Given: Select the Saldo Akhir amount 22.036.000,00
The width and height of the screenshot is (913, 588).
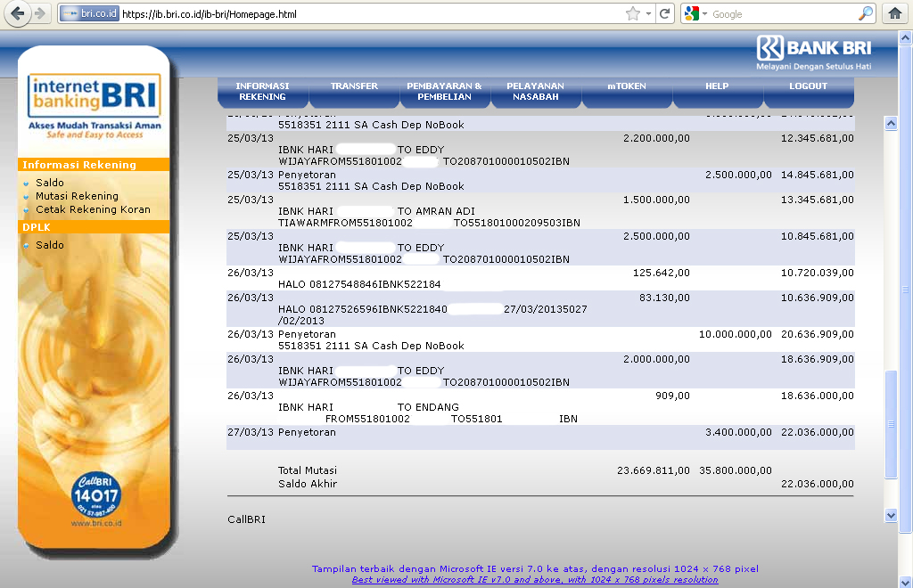Looking at the screenshot, I should coord(818,484).
